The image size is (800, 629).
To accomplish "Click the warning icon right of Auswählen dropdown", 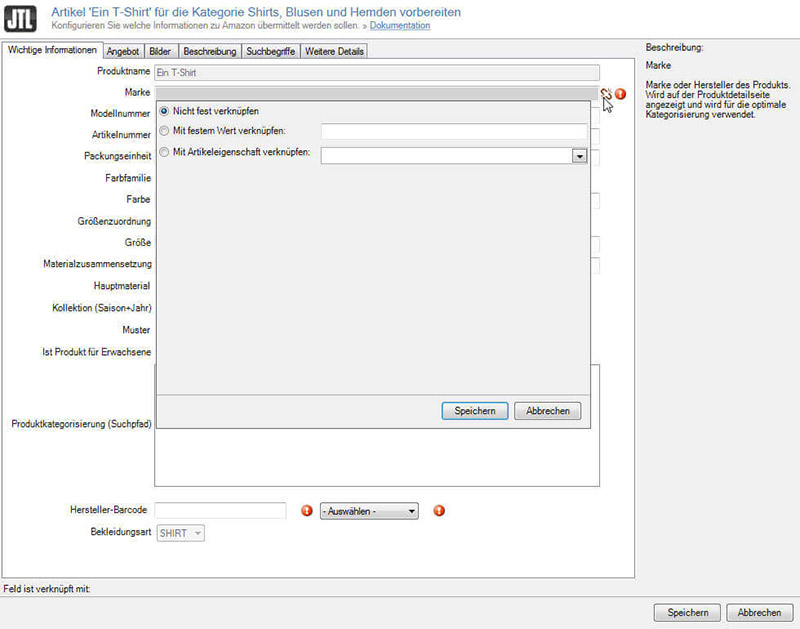I will (x=439, y=511).
